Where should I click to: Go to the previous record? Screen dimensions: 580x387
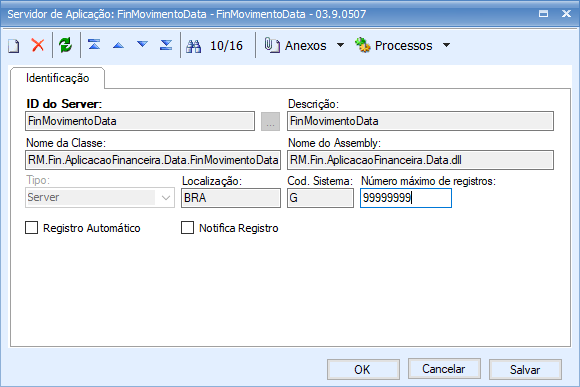[x=118, y=46]
